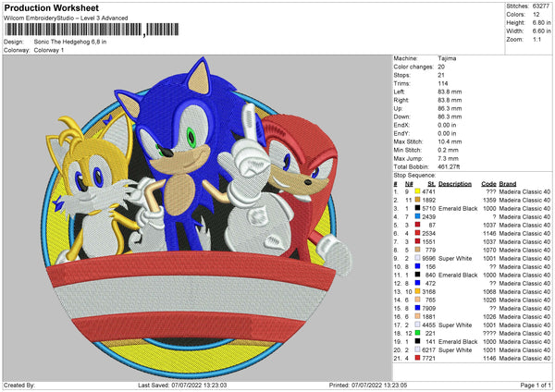Select "Super White" in the 6217 row
Viewport: 555px width, 392px height.
pyautogui.click(x=455, y=349)
